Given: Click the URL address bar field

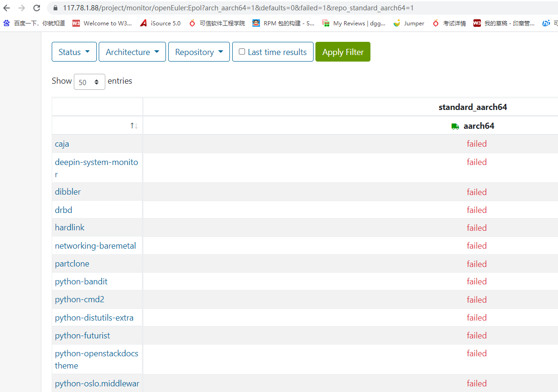Looking at the screenshot, I should point(282,8).
